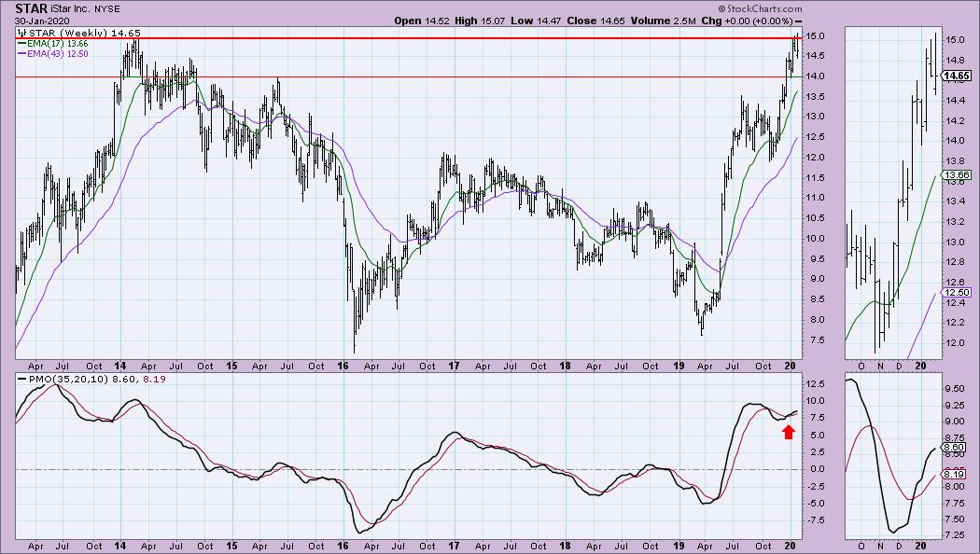Click the black PMO line swatch in legend
This screenshot has width=980, height=554.
21,379
